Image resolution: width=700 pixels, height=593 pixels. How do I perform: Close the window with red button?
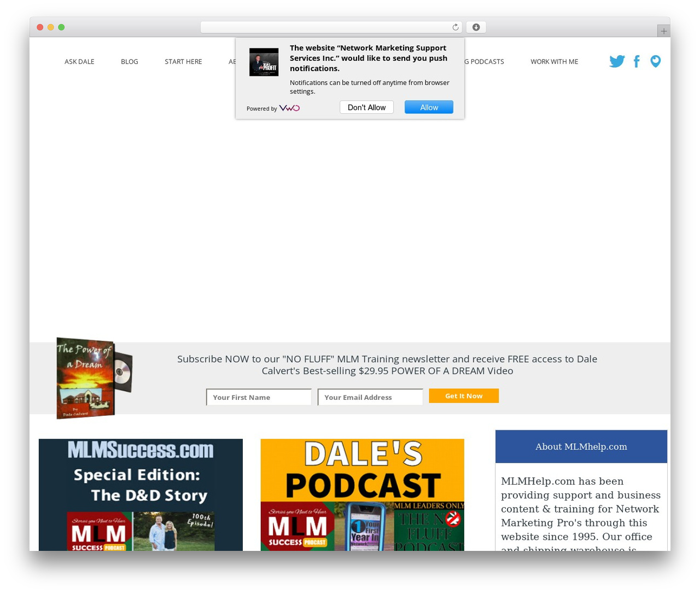pyautogui.click(x=40, y=27)
